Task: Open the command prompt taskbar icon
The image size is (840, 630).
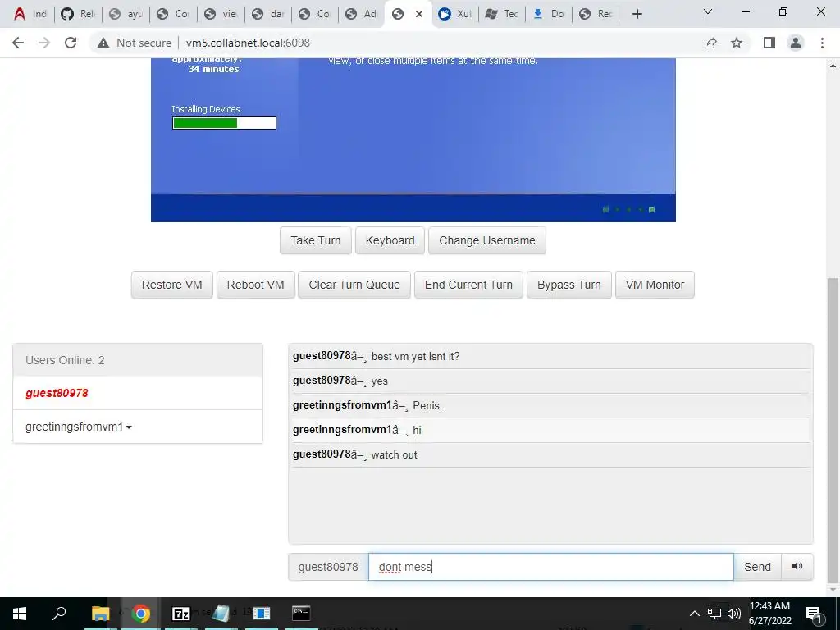Action: click(x=301, y=614)
